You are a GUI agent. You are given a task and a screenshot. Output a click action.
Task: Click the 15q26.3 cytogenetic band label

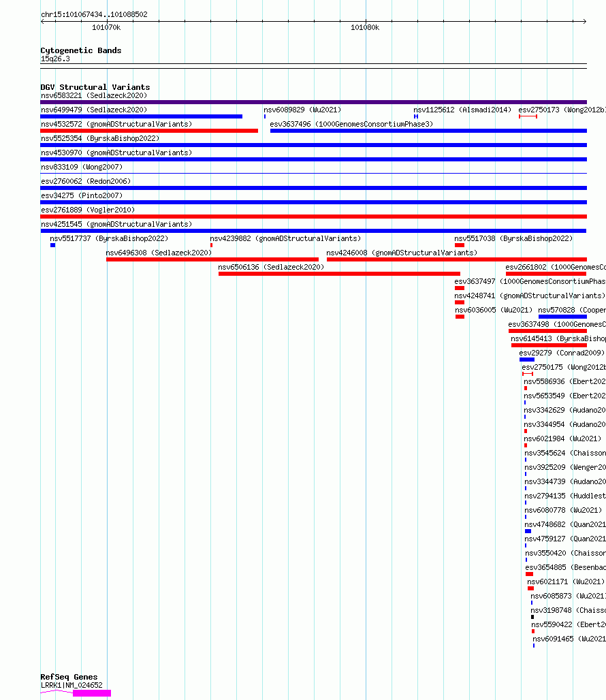55,59
